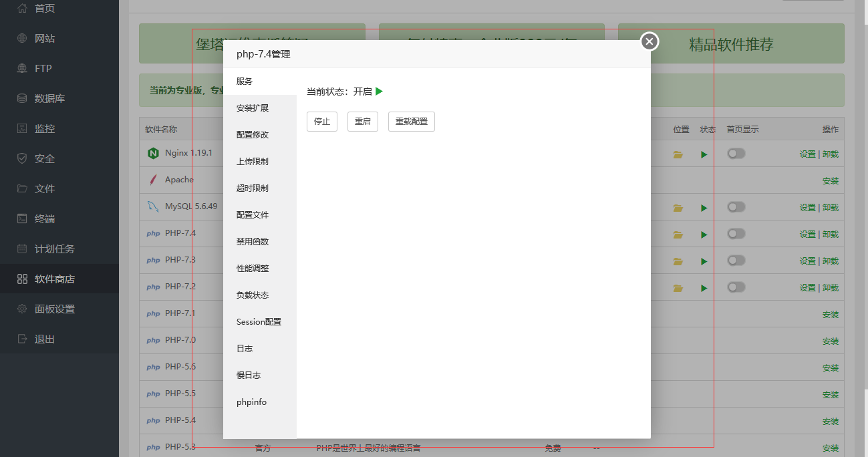
Task: Click the green running status arrow in dialog
Action: 379,92
